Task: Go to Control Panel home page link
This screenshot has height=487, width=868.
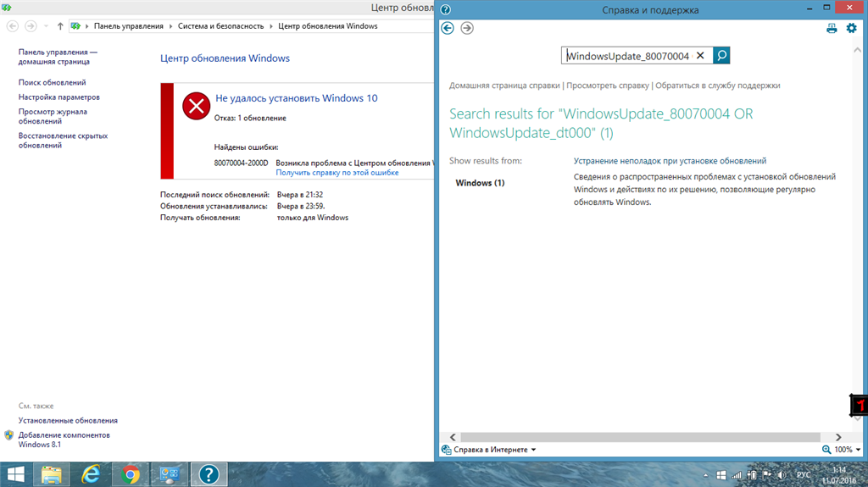Action: [58, 57]
